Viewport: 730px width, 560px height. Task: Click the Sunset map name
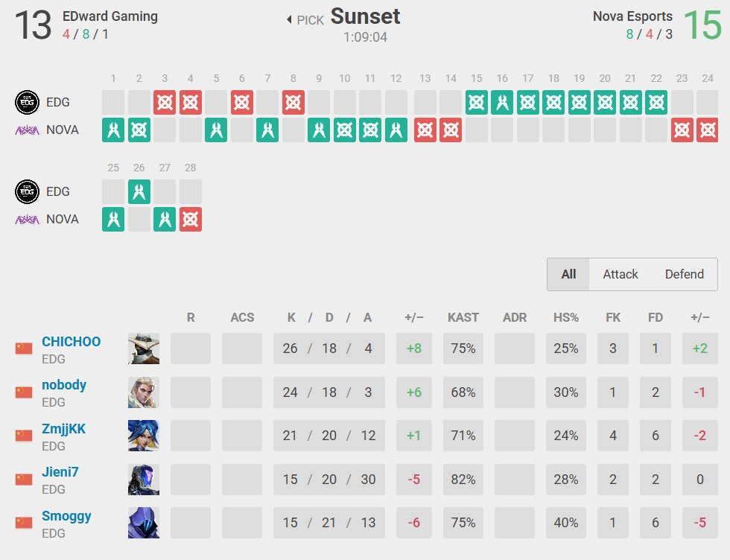point(366,16)
